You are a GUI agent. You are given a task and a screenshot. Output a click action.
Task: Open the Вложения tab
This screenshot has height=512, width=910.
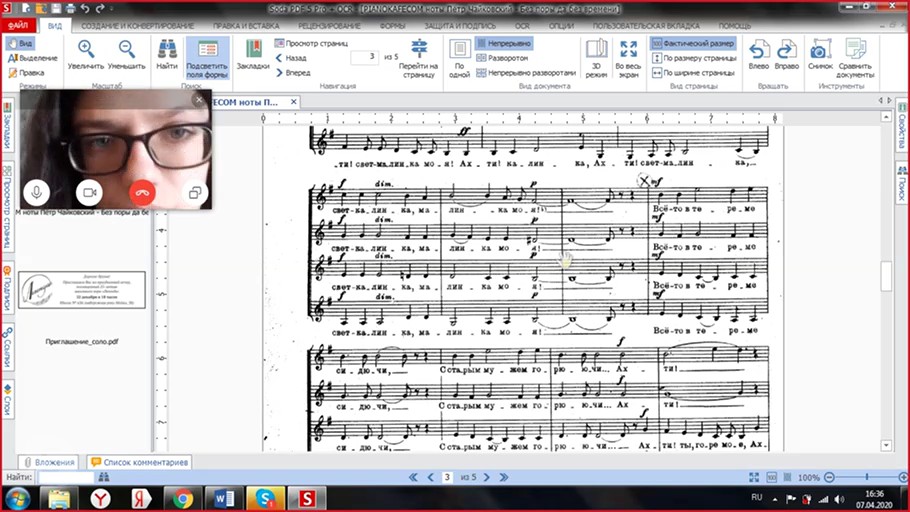(x=49, y=462)
